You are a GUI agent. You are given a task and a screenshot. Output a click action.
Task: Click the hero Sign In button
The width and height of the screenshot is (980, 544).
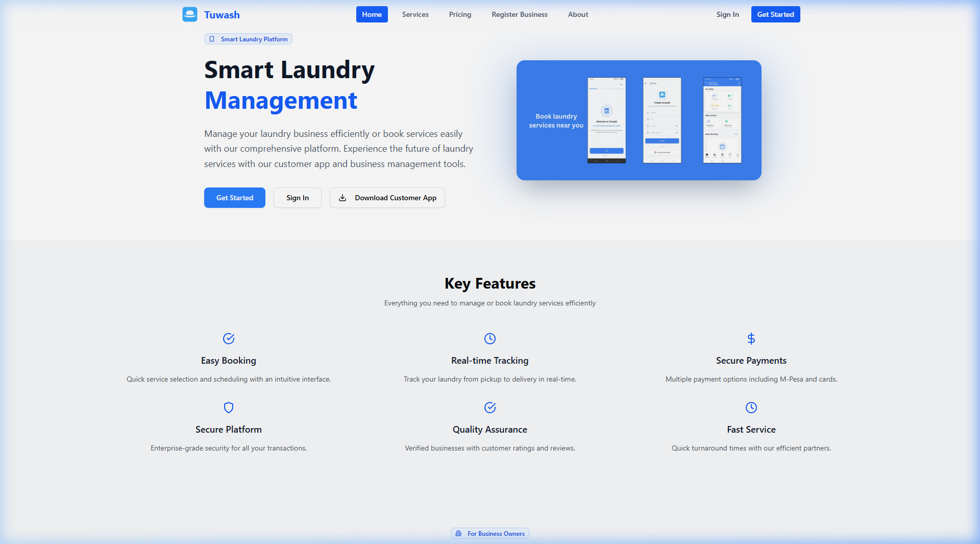[x=297, y=198]
